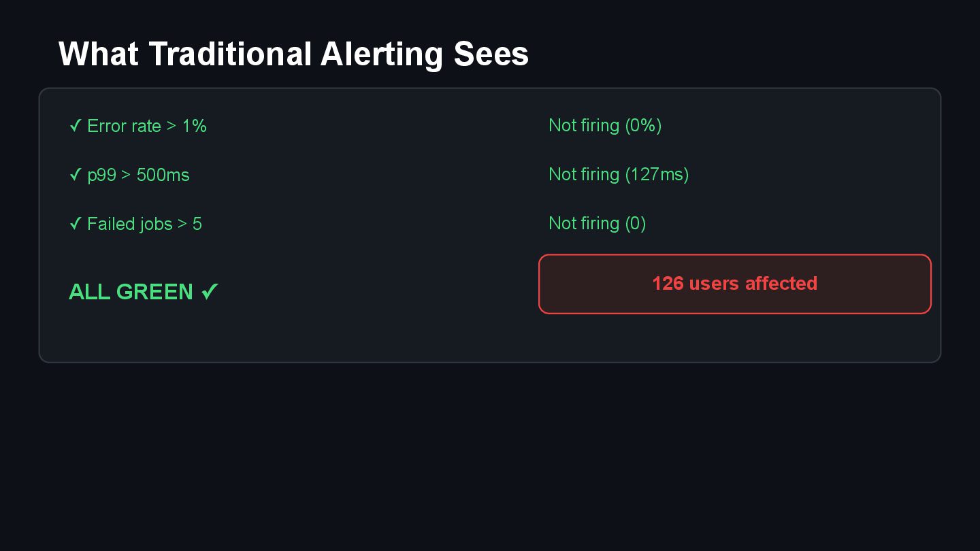Click the checkmark beside Failed jobs
The height and width of the screenshot is (551, 980).
pyautogui.click(x=75, y=224)
